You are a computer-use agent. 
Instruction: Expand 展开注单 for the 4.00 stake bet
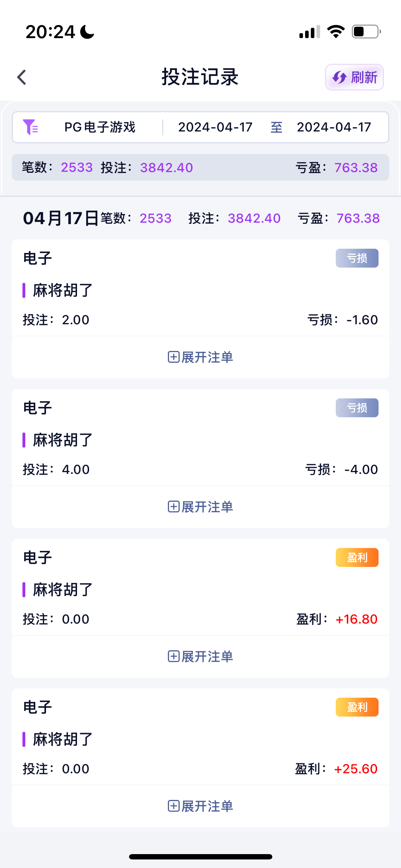coord(207,507)
